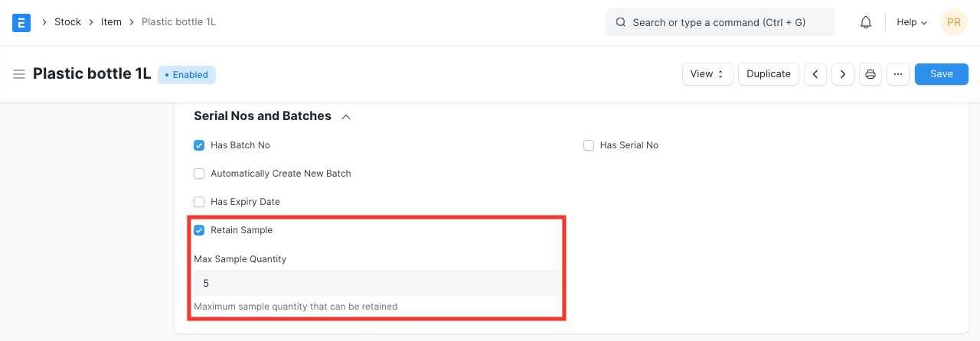980x341 pixels.
Task: Click the Save button
Action: (941, 74)
